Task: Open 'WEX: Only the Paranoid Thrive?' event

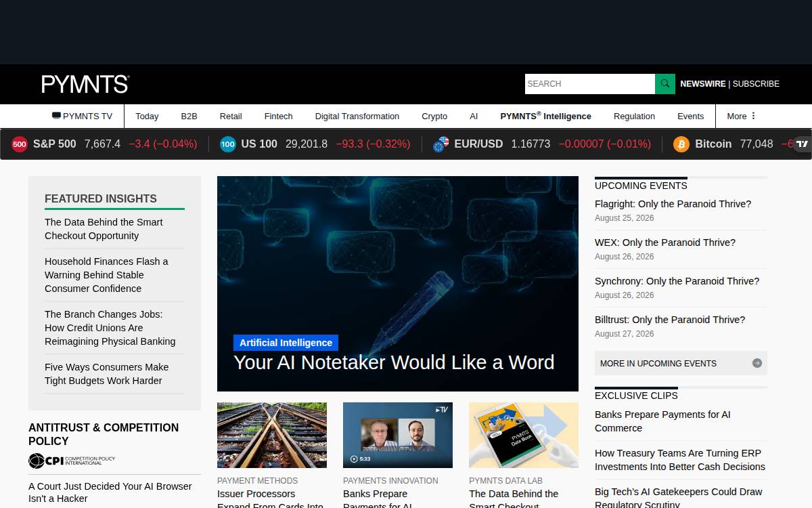Action: pyautogui.click(x=665, y=242)
